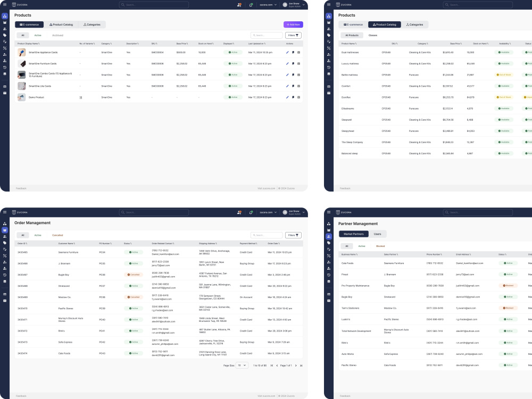This screenshot has width=532, height=399.
Task: Open Filters in E-commerce products screen
Action: coord(293,35)
